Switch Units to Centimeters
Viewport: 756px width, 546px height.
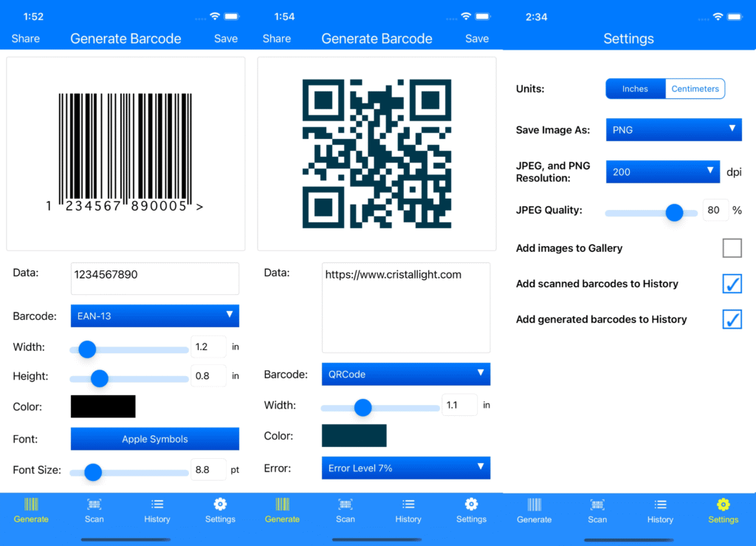coord(695,89)
